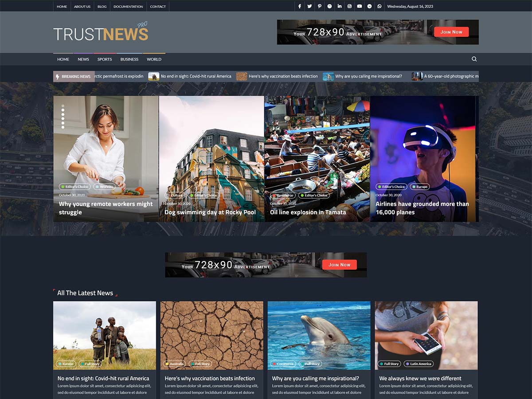Click the TrustNews Pro logo
Image resolution: width=532 pixels, height=399 pixels.
point(101,32)
